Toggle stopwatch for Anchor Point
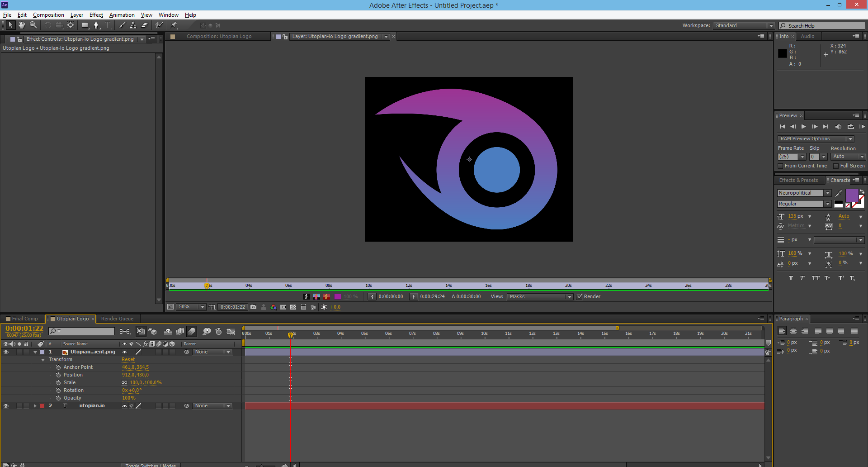868x467 pixels. tap(58, 367)
